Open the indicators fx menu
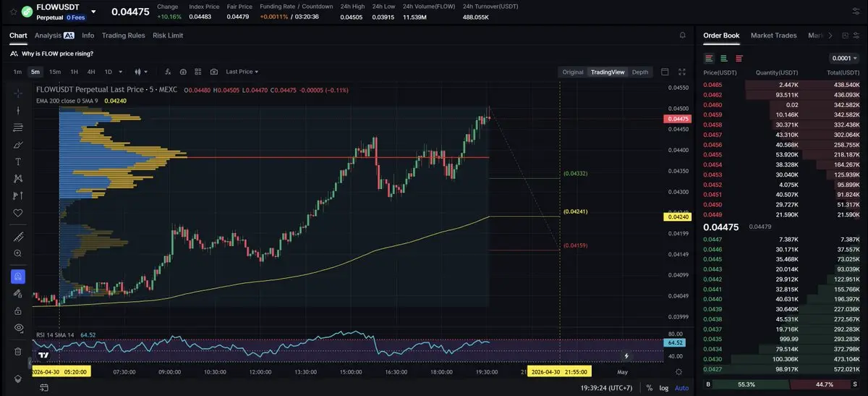Image resolution: width=868 pixels, height=396 pixels. pos(168,72)
